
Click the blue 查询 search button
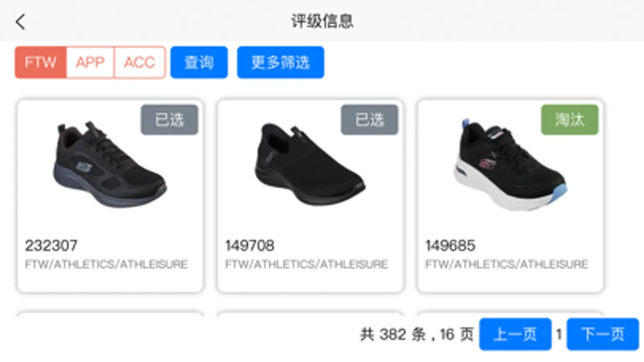coord(199,62)
